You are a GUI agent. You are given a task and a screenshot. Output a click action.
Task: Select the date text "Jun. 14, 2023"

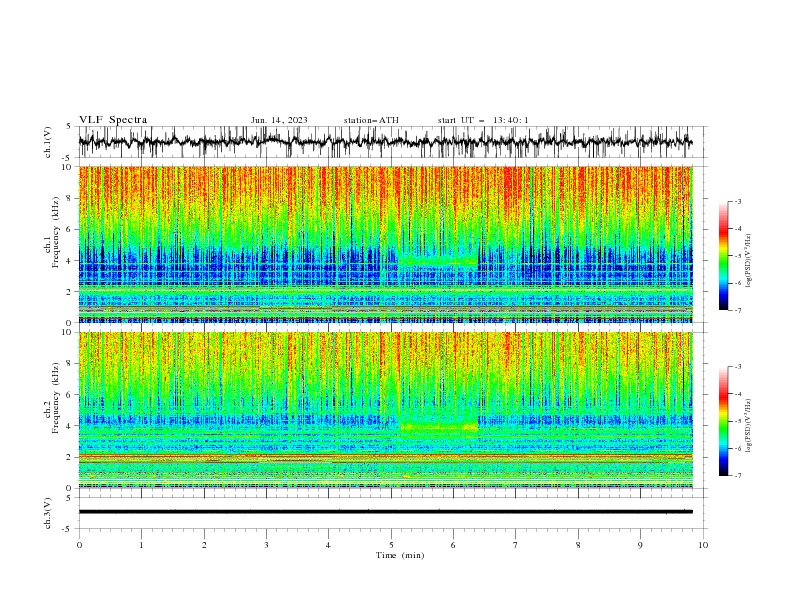click(x=279, y=120)
